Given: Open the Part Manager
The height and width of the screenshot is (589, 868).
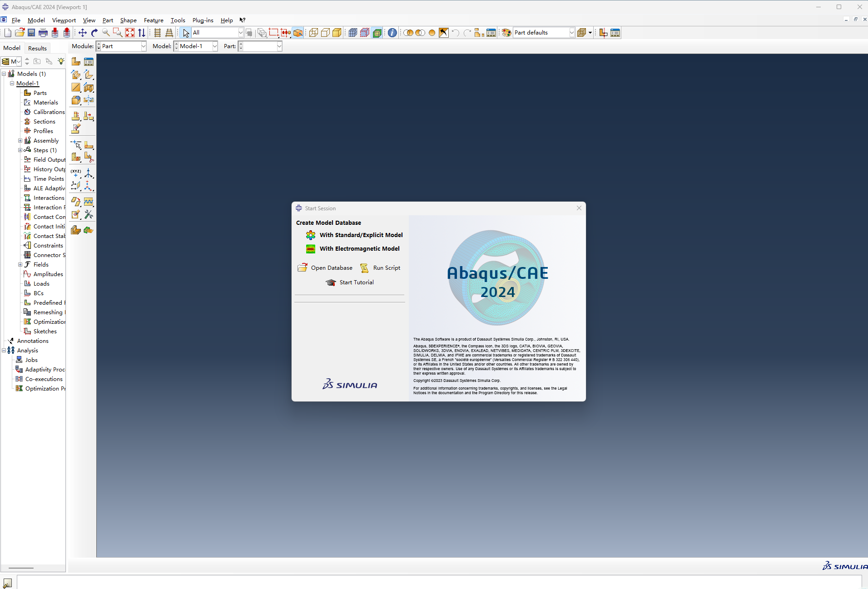Looking at the screenshot, I should 89,61.
